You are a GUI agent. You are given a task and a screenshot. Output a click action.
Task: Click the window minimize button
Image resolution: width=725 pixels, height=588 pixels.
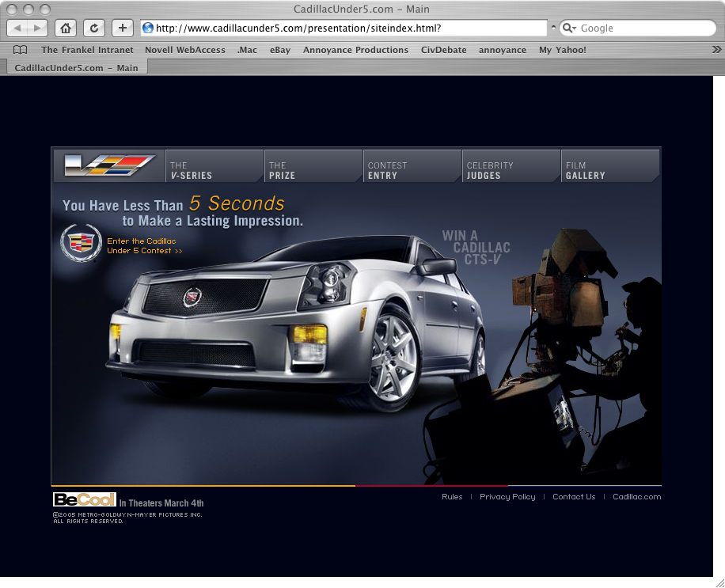click(x=28, y=9)
